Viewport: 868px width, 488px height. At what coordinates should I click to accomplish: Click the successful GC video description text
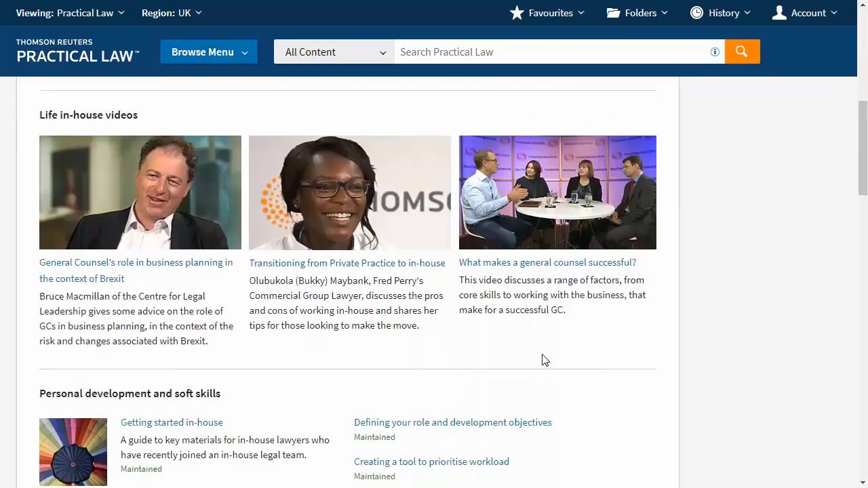click(x=552, y=295)
